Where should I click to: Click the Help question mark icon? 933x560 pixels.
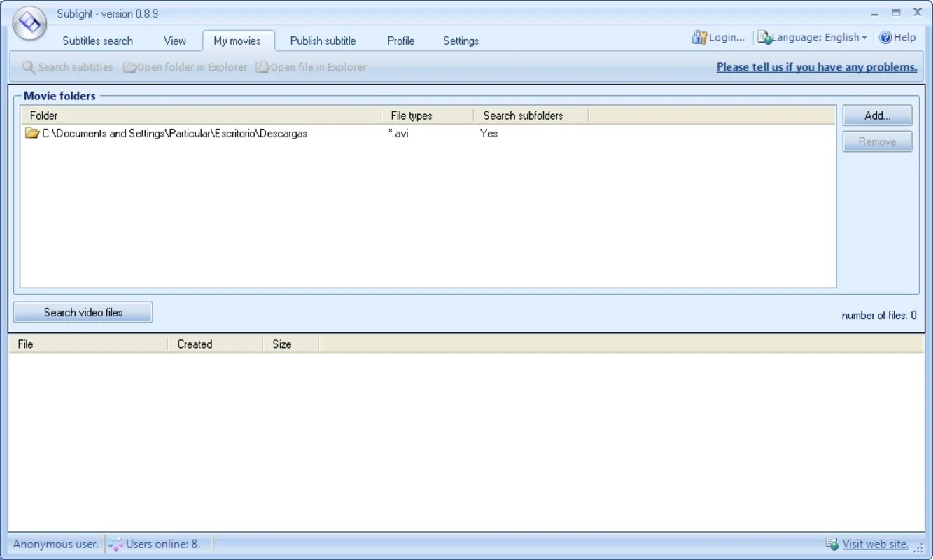[885, 38]
